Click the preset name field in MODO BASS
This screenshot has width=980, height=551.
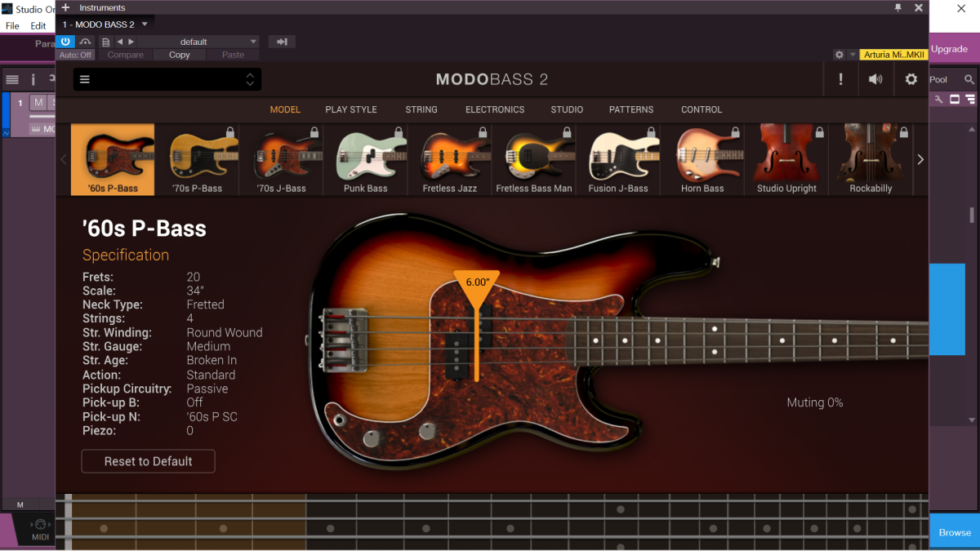click(x=167, y=79)
